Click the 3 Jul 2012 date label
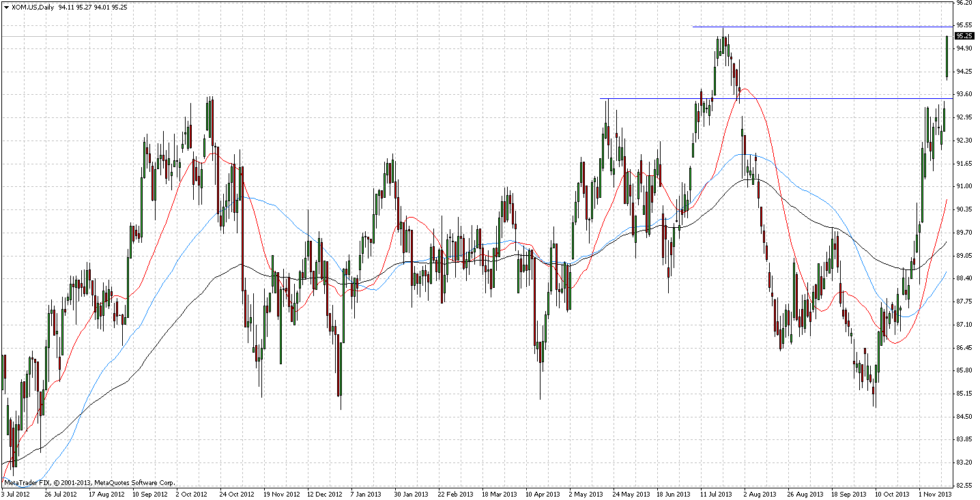 16,493
